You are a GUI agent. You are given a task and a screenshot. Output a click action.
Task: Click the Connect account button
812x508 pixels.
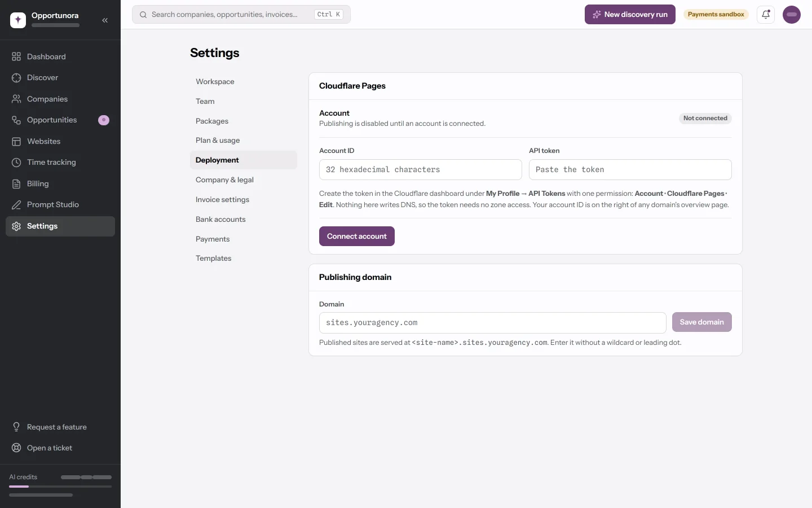pos(357,237)
